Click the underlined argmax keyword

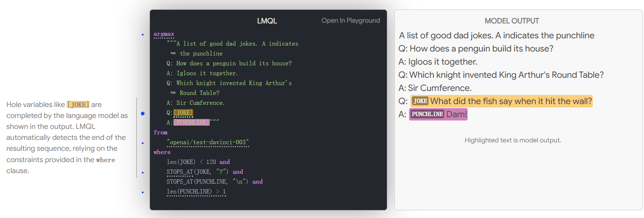pos(164,34)
